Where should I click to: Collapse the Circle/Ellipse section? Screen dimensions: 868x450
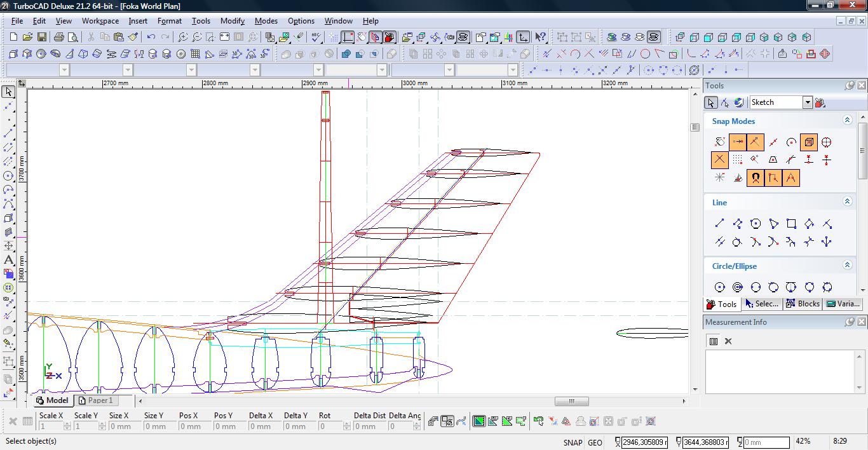pos(847,265)
